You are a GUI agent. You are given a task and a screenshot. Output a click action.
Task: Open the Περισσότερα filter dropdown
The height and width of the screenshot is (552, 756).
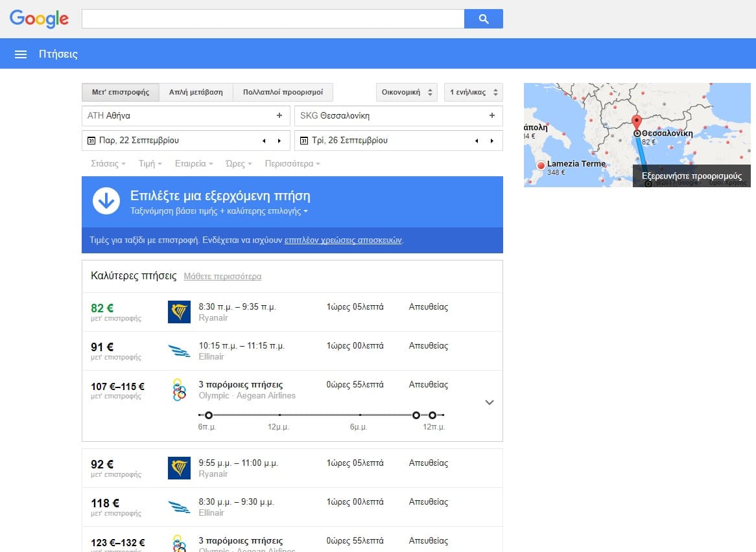292,164
